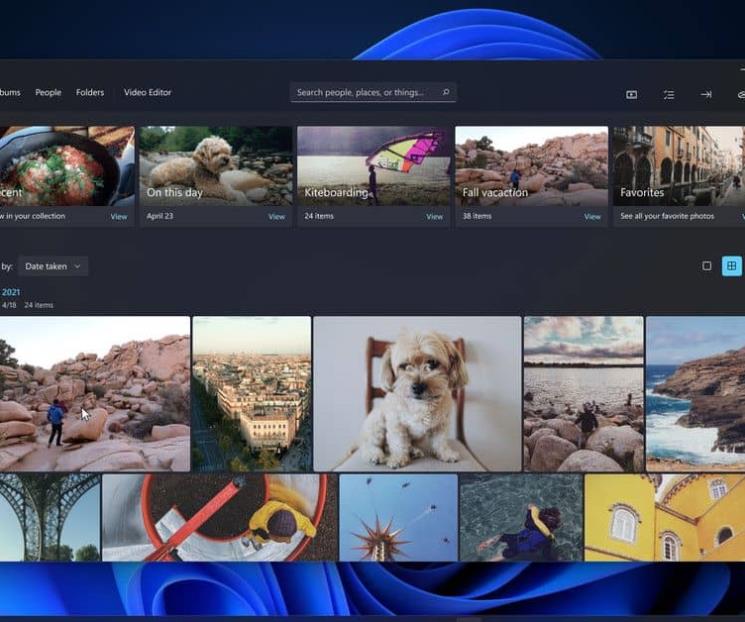Open the Favorites card image

pos(679,166)
